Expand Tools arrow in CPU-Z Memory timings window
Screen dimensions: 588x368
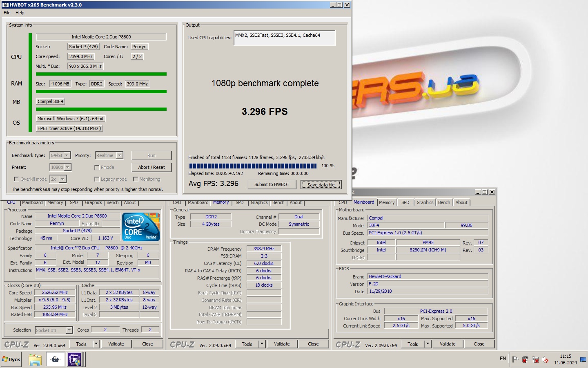click(262, 344)
